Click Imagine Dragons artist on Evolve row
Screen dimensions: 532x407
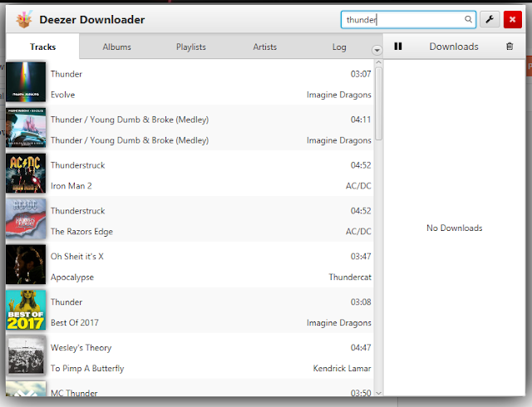338,95
